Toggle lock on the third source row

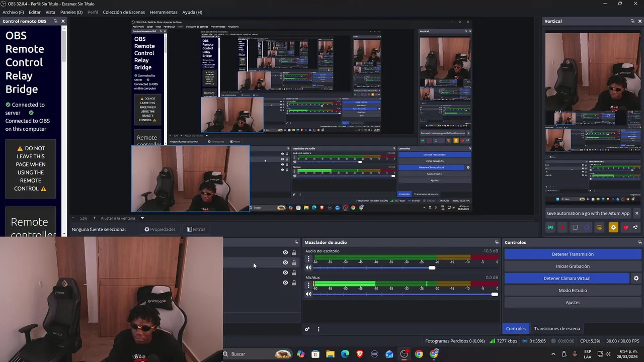click(x=294, y=273)
